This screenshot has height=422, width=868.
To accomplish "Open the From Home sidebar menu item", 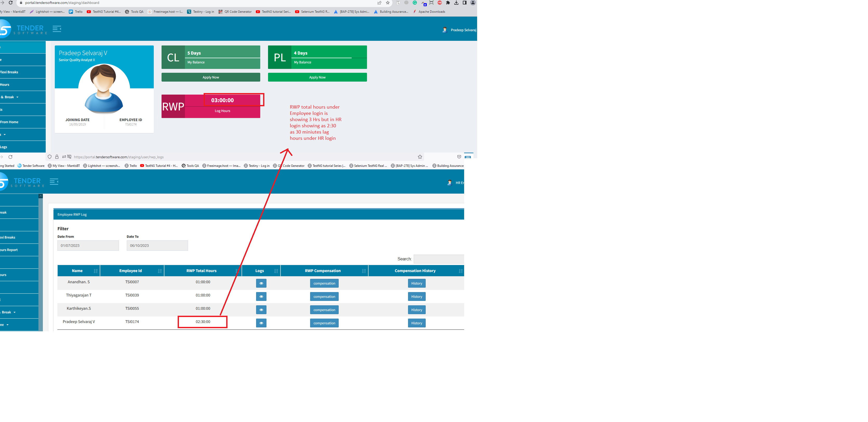I will [9, 122].
